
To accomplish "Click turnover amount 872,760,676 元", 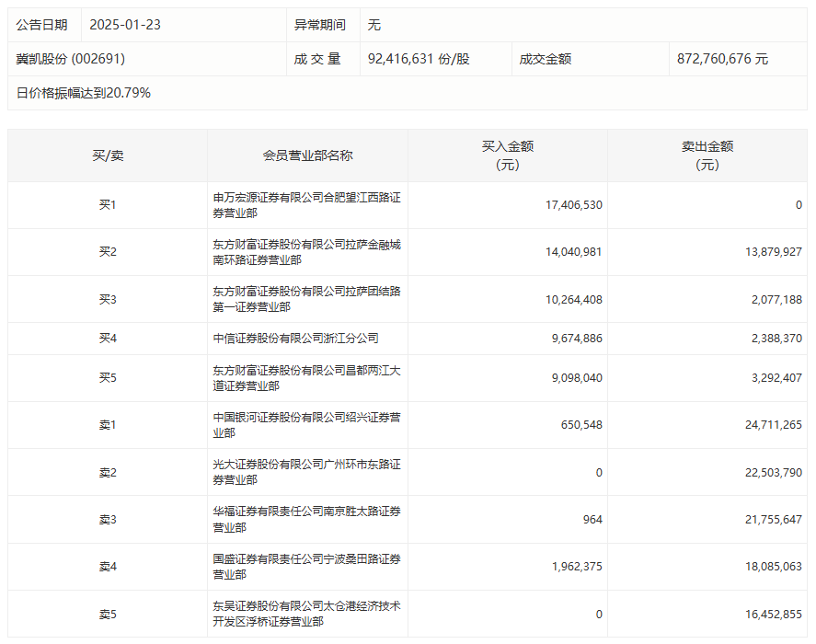I will (722, 59).
